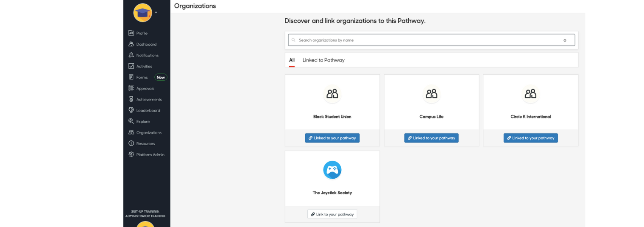The height and width of the screenshot is (227, 644).
Task: Go to Dashboard in sidebar
Action: 146,44
